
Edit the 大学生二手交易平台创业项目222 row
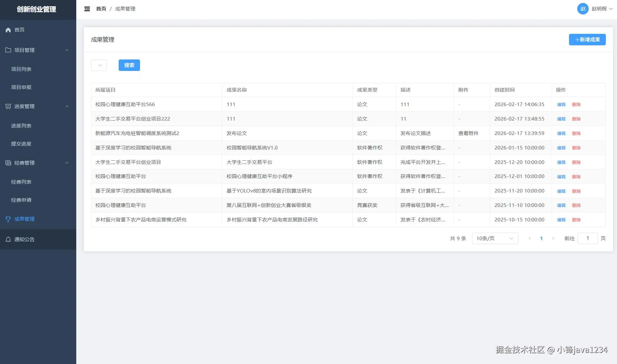tap(561, 119)
